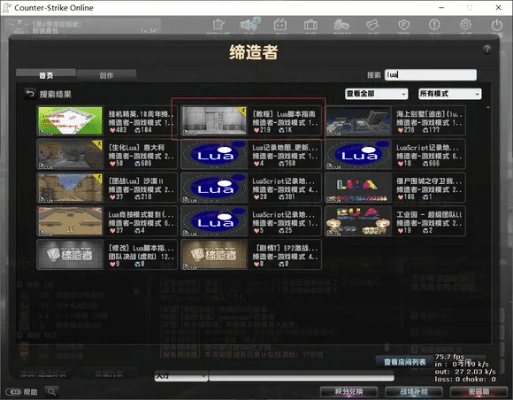This screenshot has height=400, width=513.
Task: Select the [生化Lua] 意大利 title text
Action: pyautogui.click(x=136, y=147)
